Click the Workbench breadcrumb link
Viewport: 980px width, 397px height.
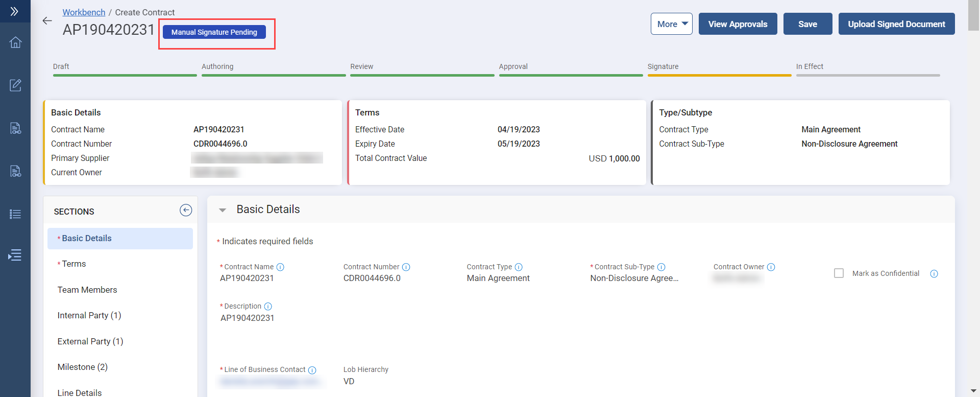pyautogui.click(x=84, y=12)
